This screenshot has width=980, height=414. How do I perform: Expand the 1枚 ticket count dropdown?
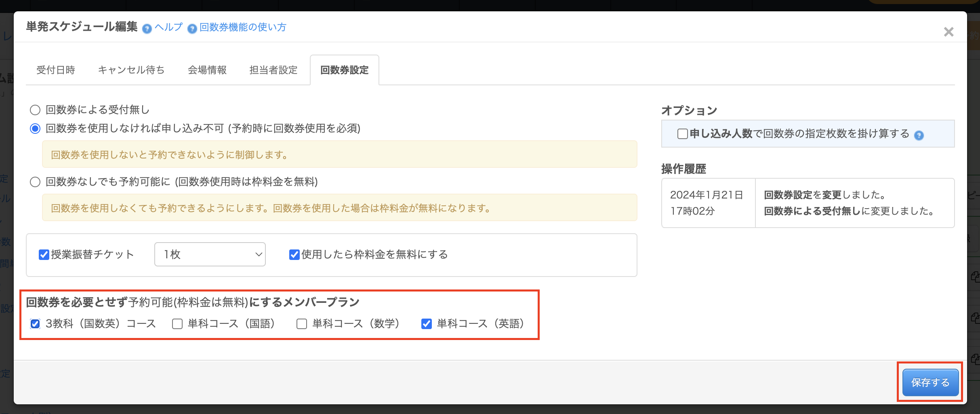(x=210, y=254)
